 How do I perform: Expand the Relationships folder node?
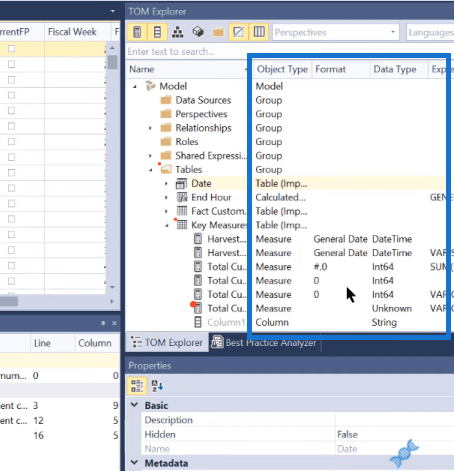150,128
